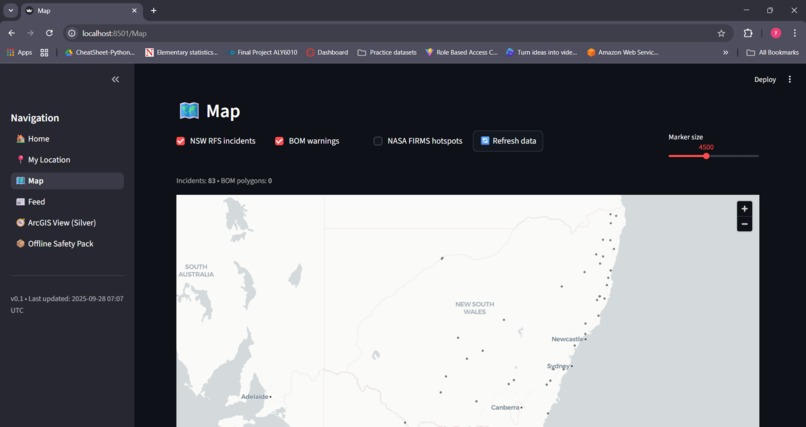Viewport: 806px width, 427px height.
Task: Open Amazon Web Services bookmark
Action: pos(622,52)
